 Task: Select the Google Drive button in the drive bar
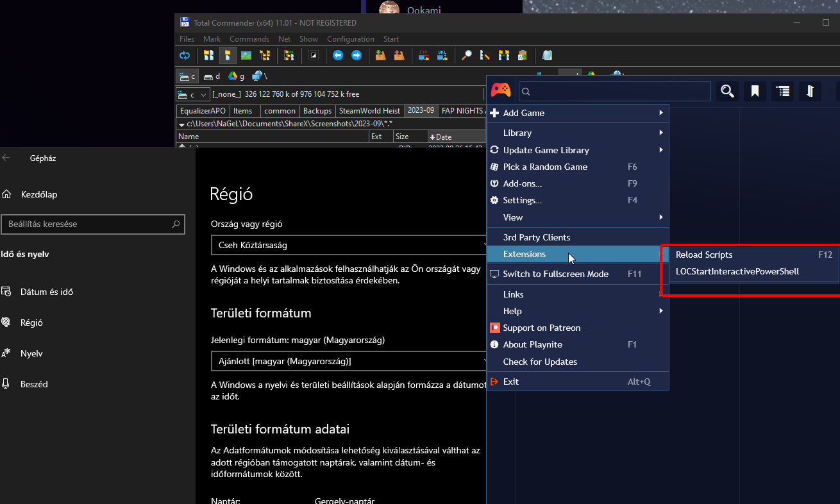232,76
